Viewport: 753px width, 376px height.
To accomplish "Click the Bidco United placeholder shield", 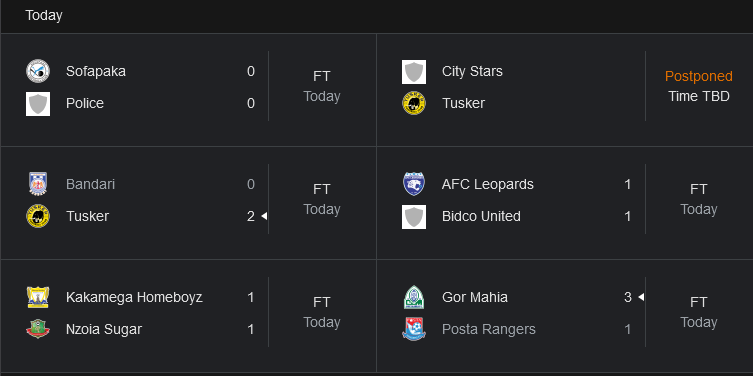I will tap(414, 217).
